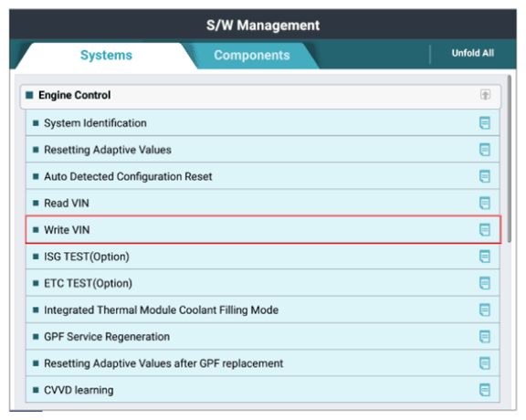Open System Identification document icon
The height and width of the screenshot is (420, 526).
484,123
